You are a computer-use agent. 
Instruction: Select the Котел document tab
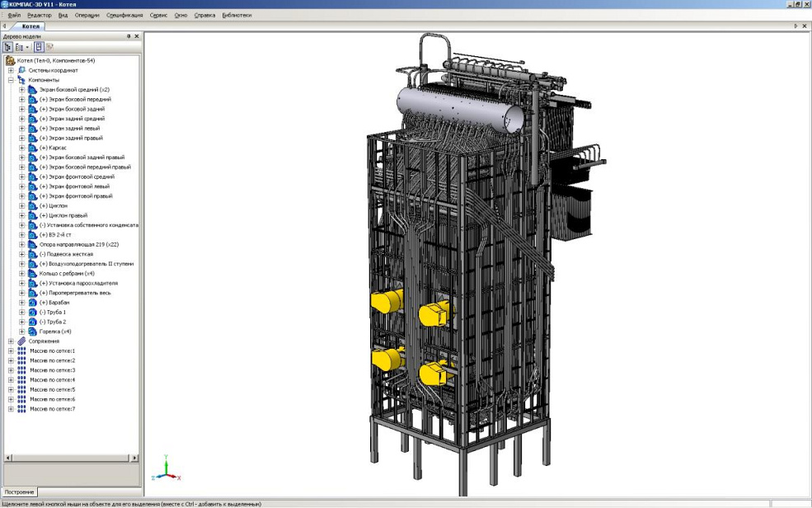click(31, 26)
